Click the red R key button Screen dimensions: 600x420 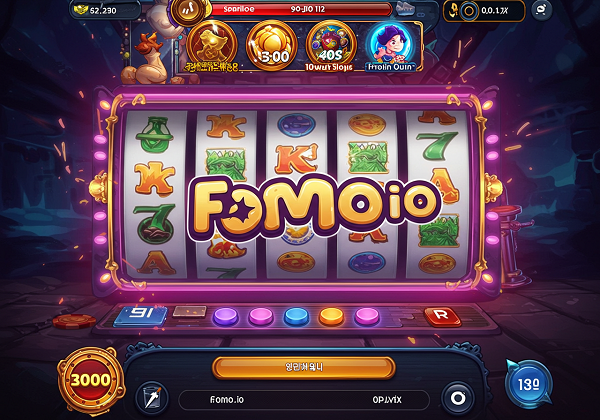442,316
